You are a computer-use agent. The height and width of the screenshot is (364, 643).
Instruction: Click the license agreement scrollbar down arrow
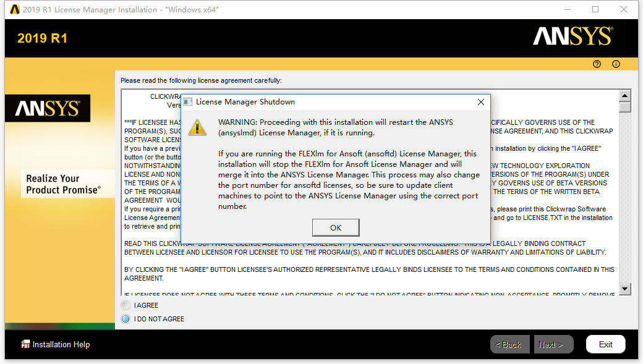[624, 289]
